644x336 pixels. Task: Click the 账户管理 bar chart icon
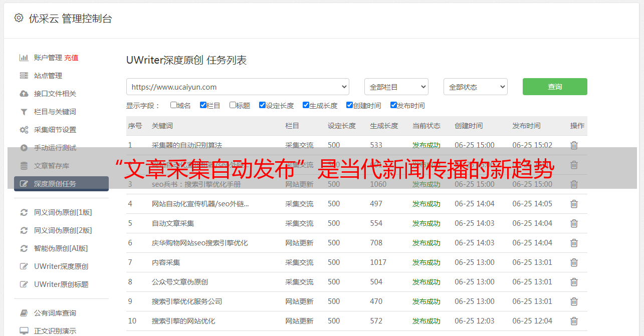[24, 58]
